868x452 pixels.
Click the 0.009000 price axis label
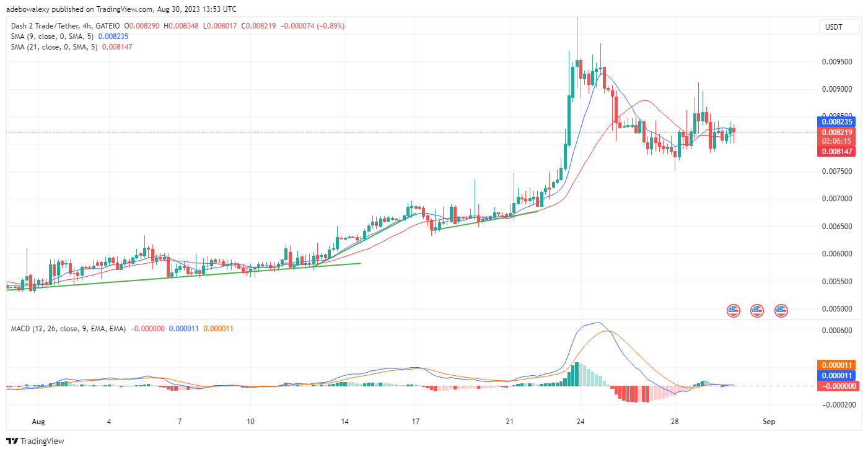[x=837, y=89]
